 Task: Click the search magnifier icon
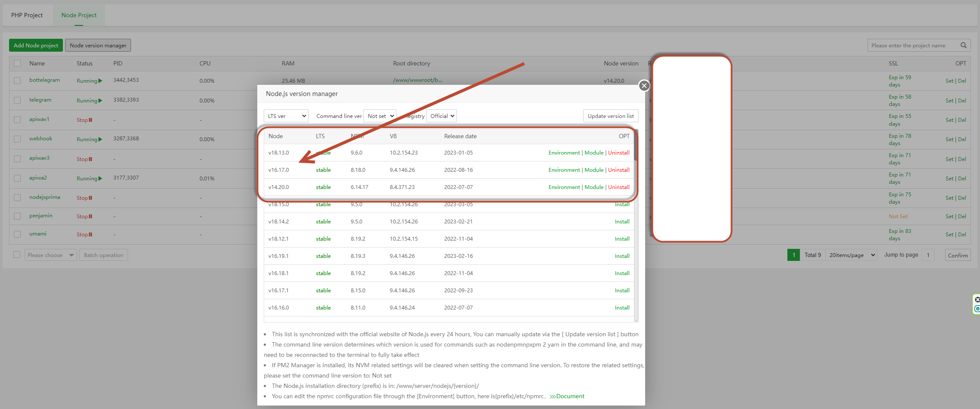964,45
